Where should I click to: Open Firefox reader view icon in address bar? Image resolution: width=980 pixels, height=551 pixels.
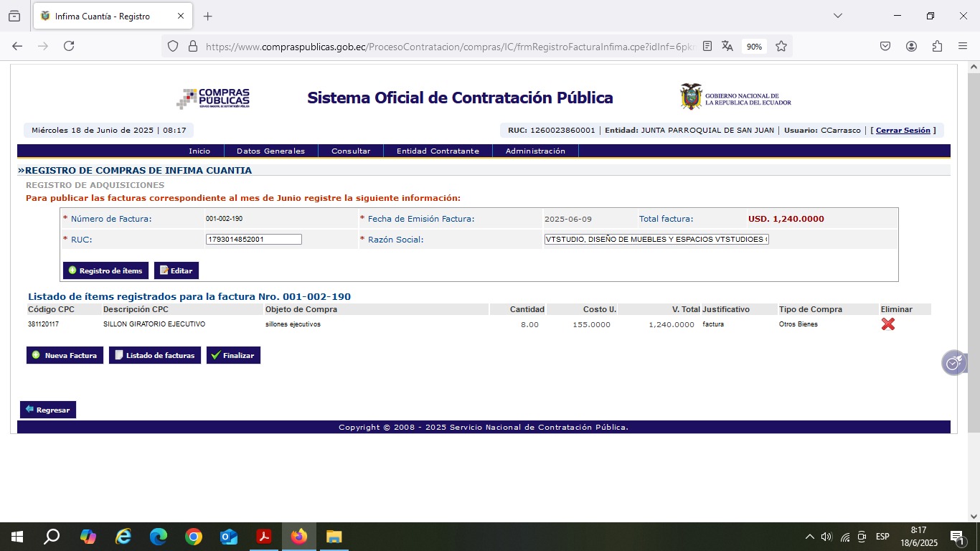click(707, 46)
